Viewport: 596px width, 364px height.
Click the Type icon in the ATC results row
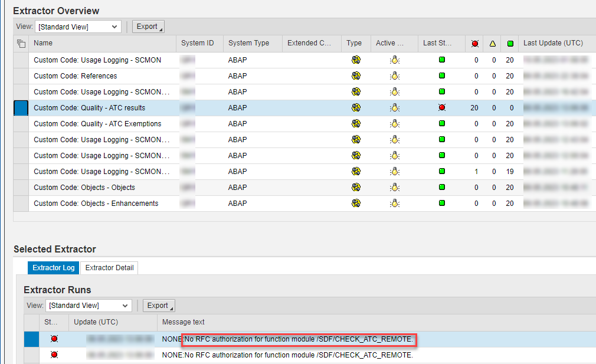point(356,108)
